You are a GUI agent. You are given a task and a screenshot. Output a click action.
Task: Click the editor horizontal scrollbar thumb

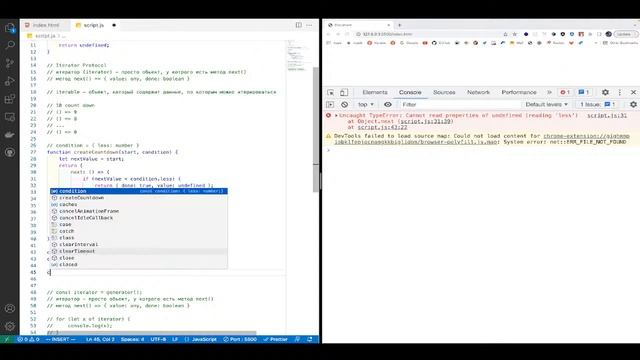(151, 333)
